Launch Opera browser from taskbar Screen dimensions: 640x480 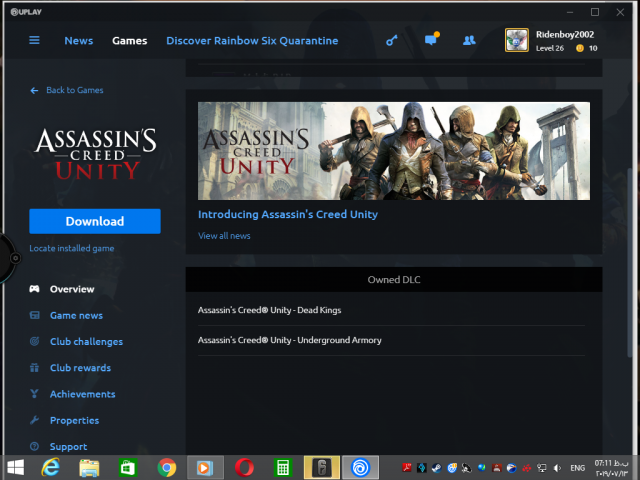tap(244, 468)
